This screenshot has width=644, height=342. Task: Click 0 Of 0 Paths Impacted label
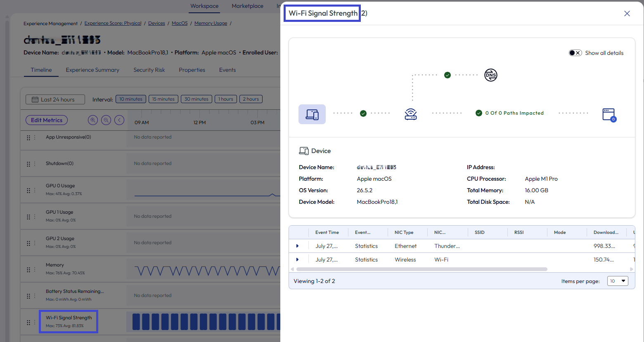(x=514, y=113)
